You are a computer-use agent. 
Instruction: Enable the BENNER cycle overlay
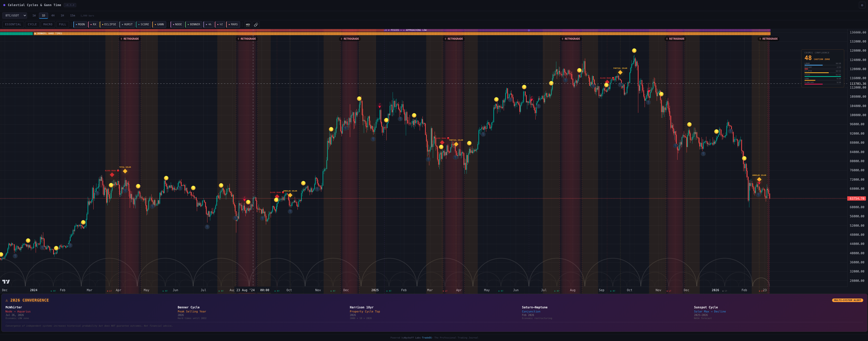194,24
